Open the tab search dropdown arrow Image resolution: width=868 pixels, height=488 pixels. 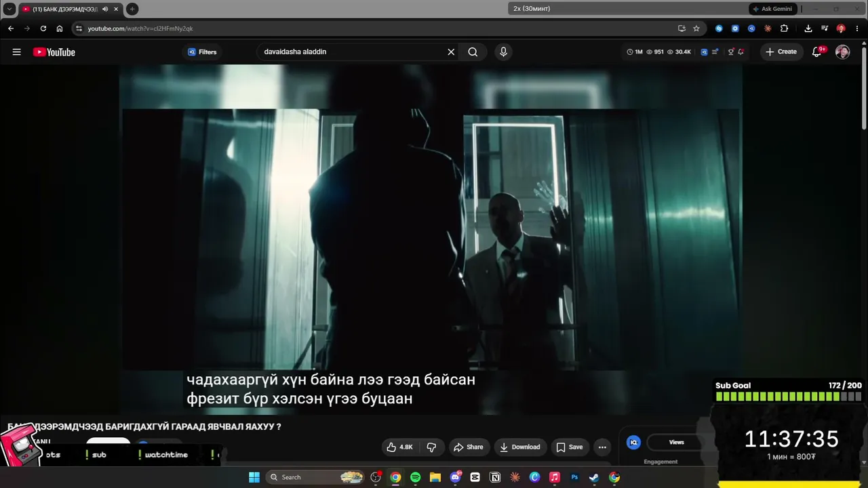tap(9, 9)
